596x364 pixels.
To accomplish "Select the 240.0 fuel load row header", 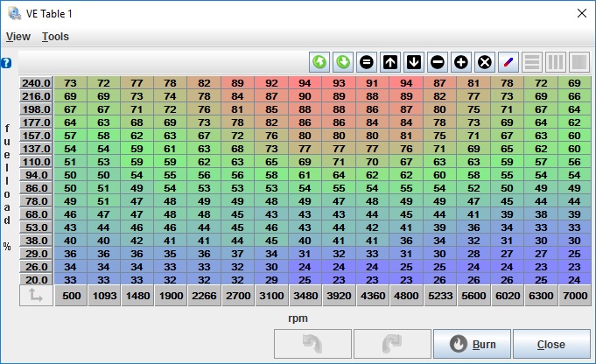I will click(x=36, y=83).
